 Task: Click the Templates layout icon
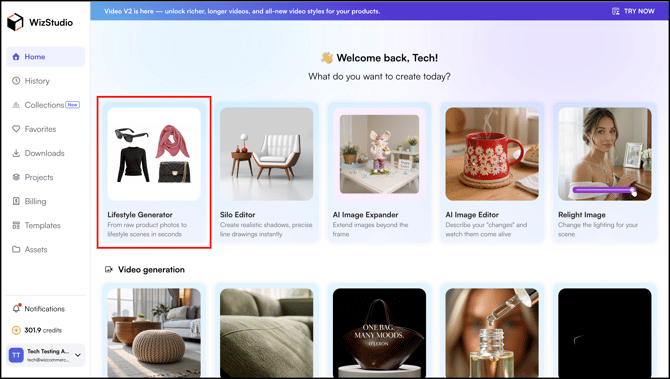[16, 225]
